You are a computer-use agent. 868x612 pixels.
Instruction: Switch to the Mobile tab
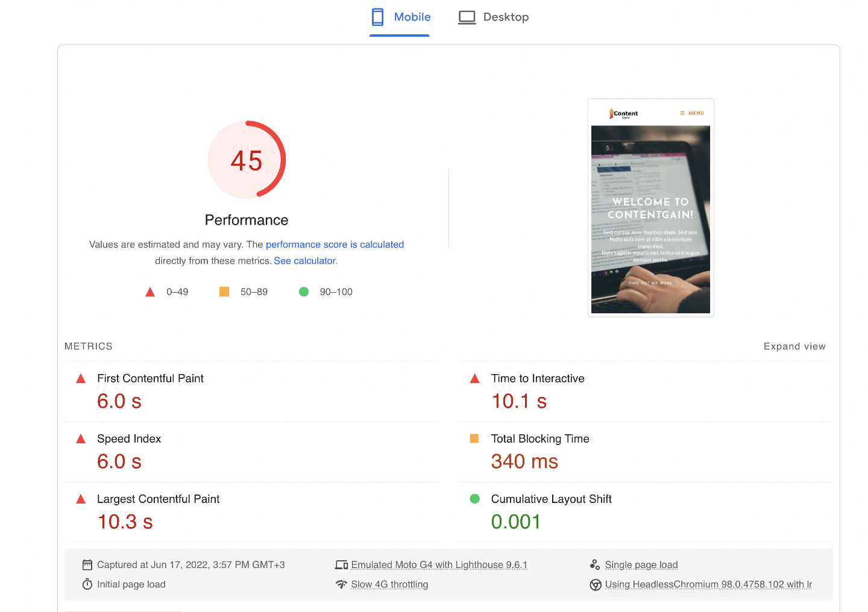point(400,17)
